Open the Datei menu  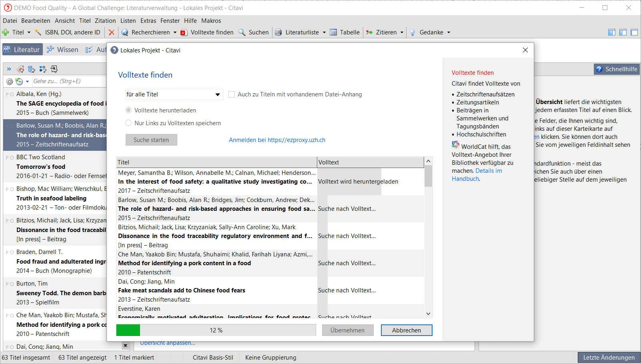point(10,21)
